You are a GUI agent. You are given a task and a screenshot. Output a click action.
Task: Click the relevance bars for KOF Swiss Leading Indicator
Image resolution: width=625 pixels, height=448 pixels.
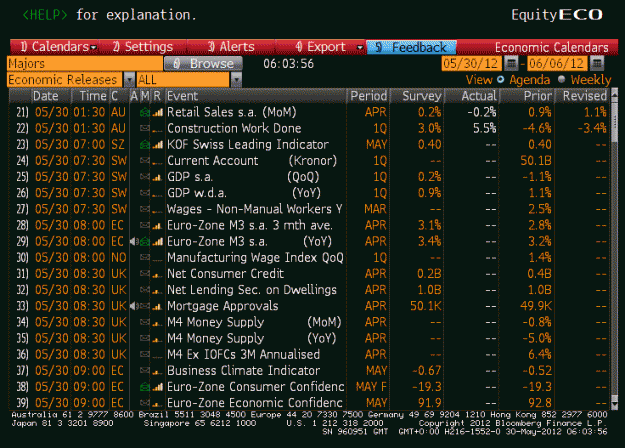(158, 145)
